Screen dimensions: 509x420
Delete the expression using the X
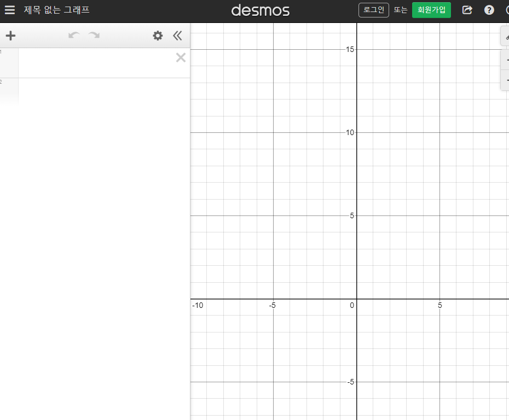[x=181, y=57]
